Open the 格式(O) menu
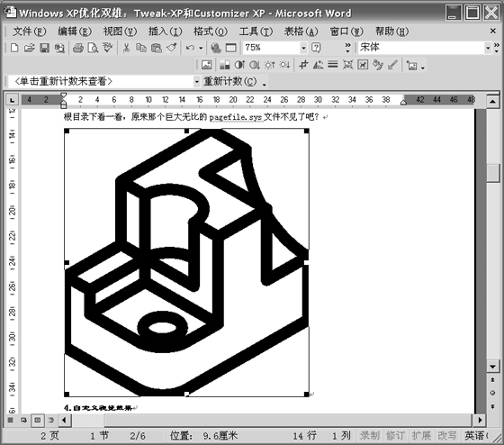This screenshot has width=504, height=445. coord(211,32)
